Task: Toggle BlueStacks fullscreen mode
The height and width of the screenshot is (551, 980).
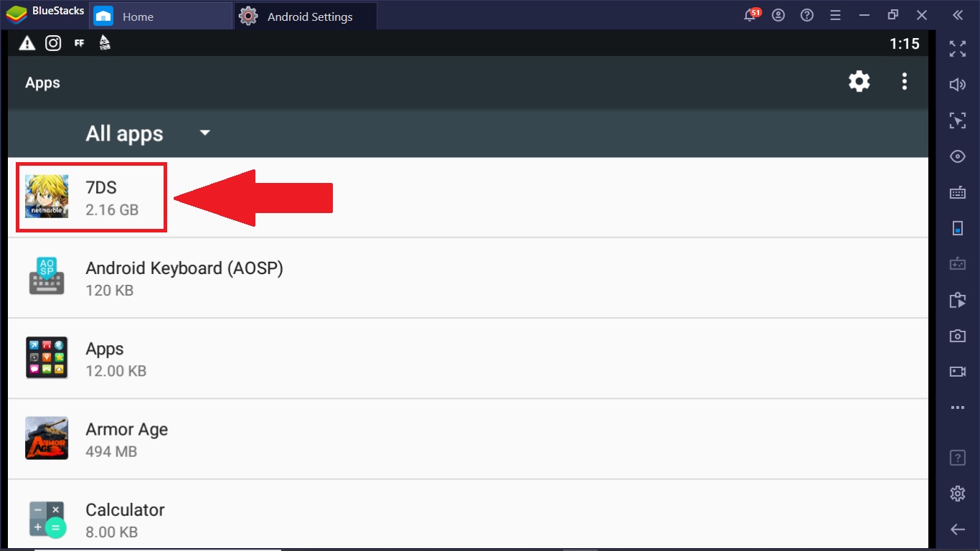Action: point(958,49)
